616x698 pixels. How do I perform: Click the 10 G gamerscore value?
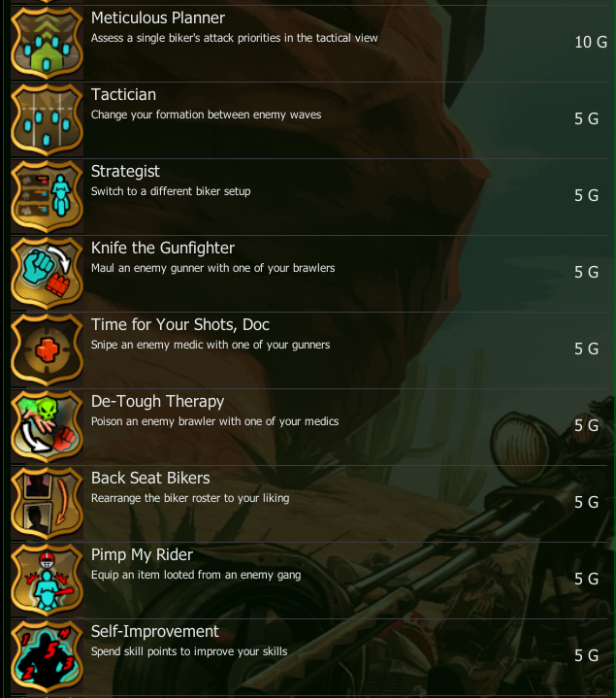591,43
